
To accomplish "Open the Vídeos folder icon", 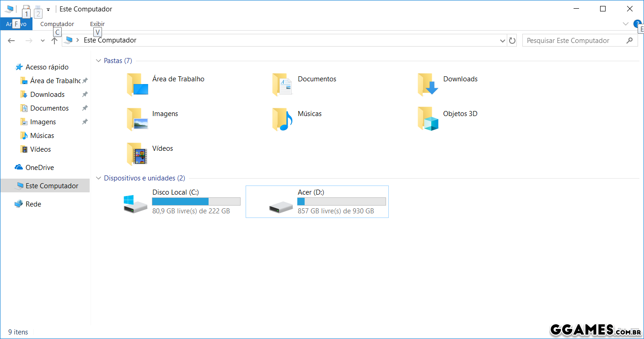I will point(137,154).
